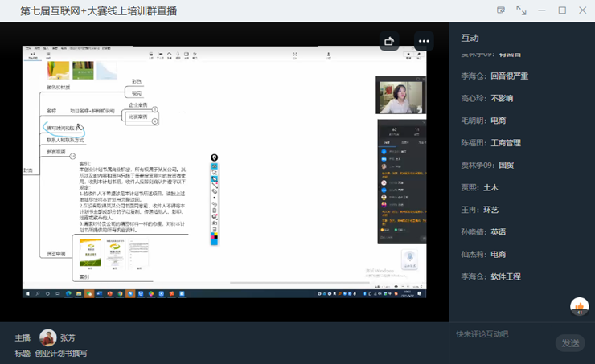Click the floating microphone button in stream
Screen dimensions: 595x364
click(411, 266)
